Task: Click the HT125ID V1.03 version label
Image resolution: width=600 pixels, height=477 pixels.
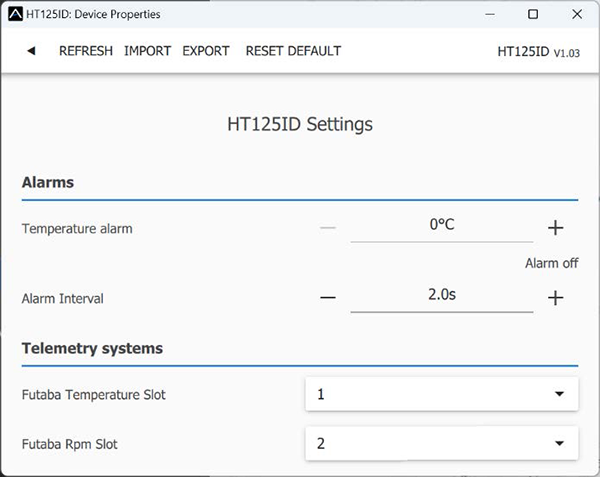Action: point(538,52)
